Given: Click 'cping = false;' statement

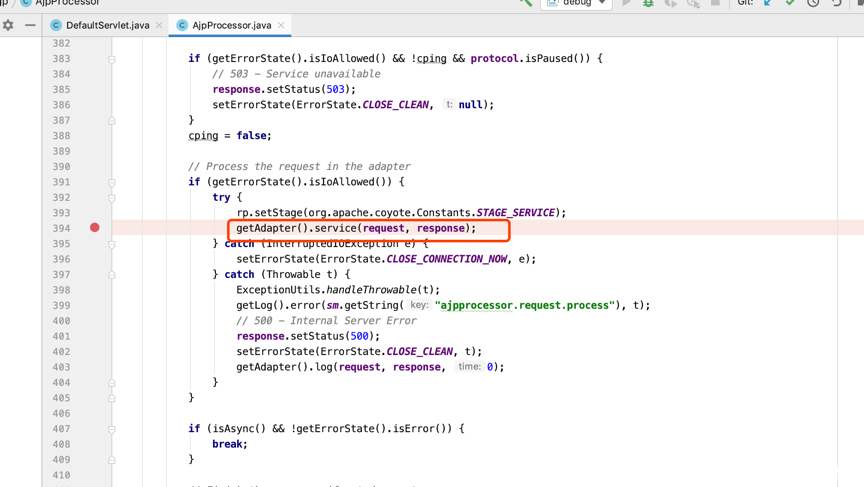Looking at the screenshot, I should (230, 136).
